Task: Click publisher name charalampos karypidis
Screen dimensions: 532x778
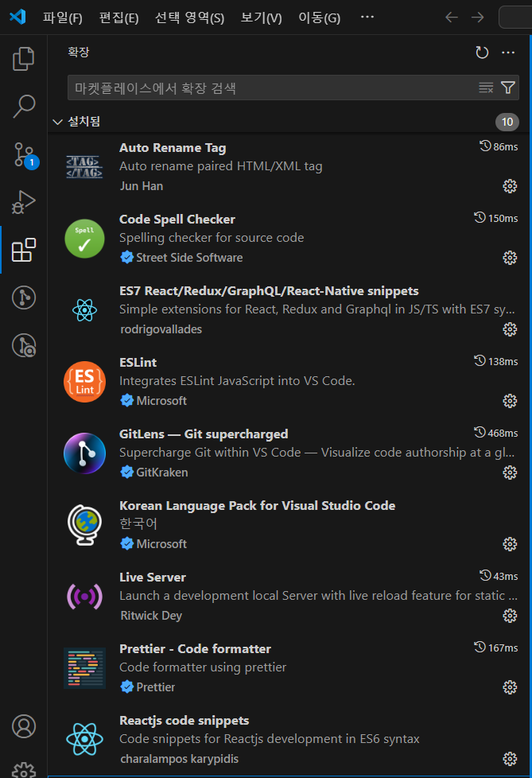Action: (179, 759)
